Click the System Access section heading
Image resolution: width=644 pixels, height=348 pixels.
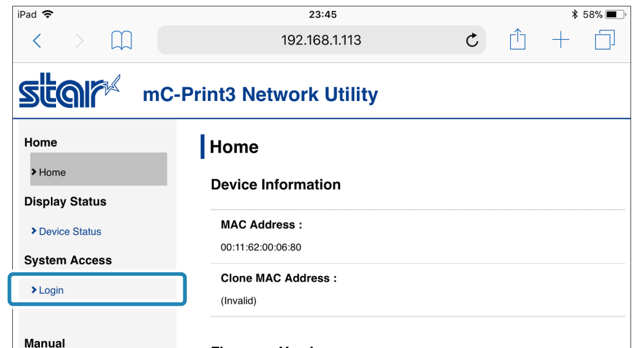coord(68,261)
